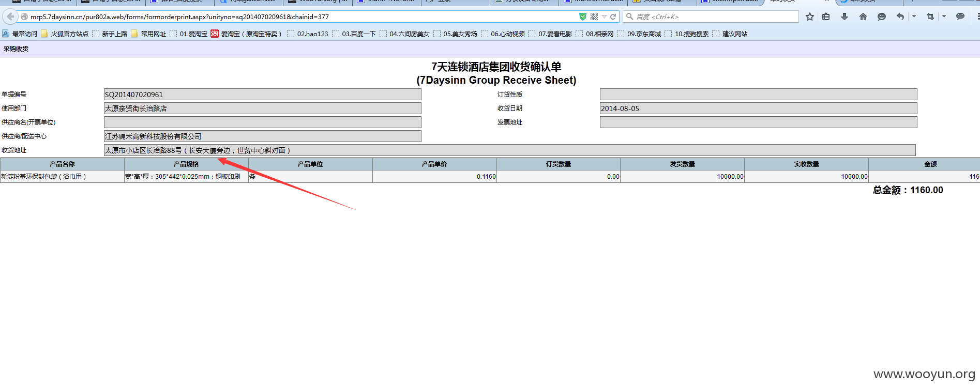
Task: Bookmark this page with the star icon
Action: 810,17
